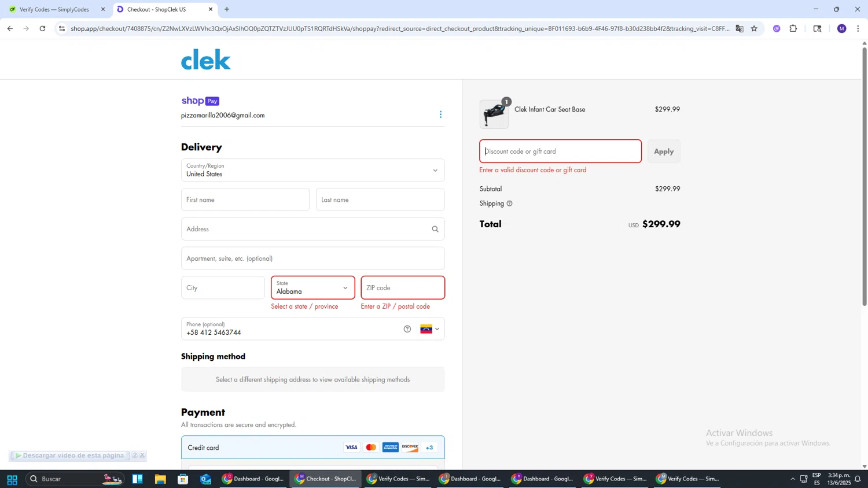The height and width of the screenshot is (488, 868).
Task: Open the Chrome three-dot menu
Action: click(858, 28)
